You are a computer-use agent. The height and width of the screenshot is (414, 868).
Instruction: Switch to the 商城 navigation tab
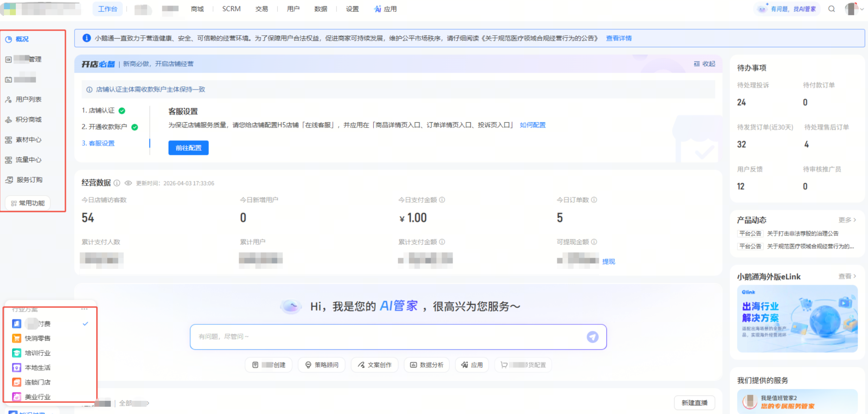click(x=197, y=9)
